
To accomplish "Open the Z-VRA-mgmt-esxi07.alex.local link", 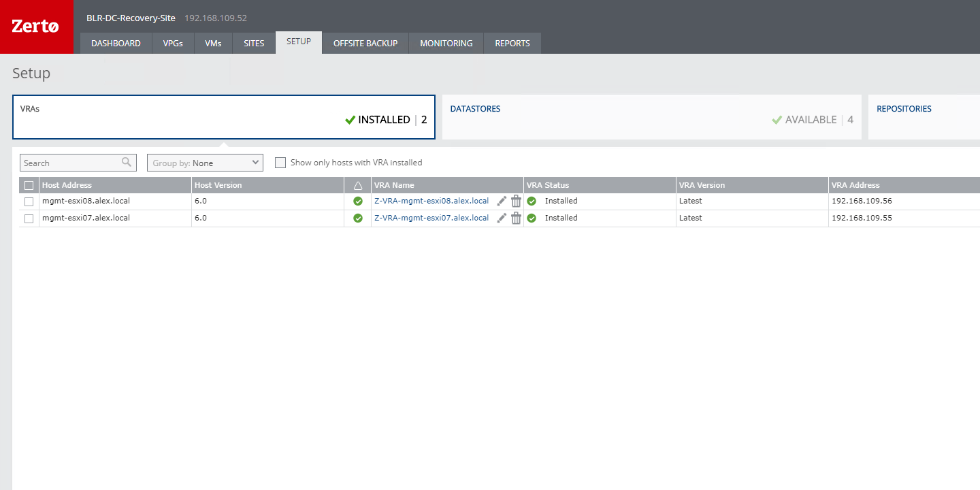I will point(431,218).
